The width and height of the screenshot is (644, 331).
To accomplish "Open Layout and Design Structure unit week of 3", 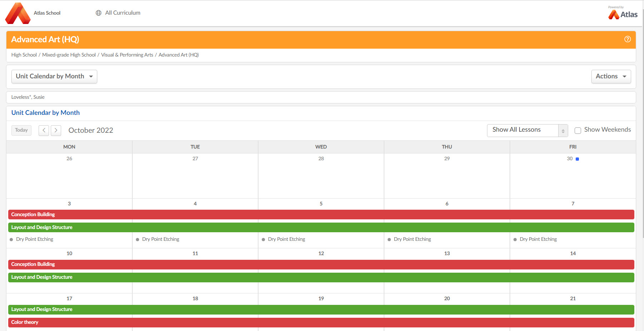I will pos(321,228).
